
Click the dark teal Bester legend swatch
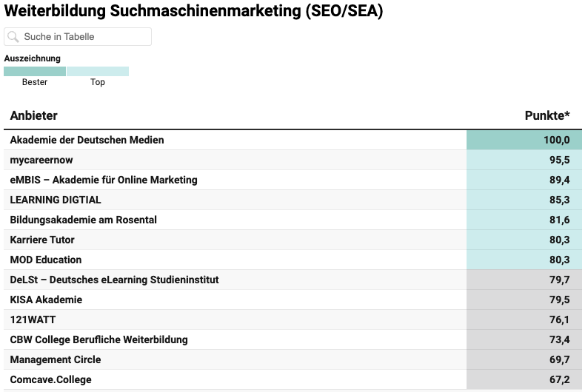pyautogui.click(x=35, y=72)
